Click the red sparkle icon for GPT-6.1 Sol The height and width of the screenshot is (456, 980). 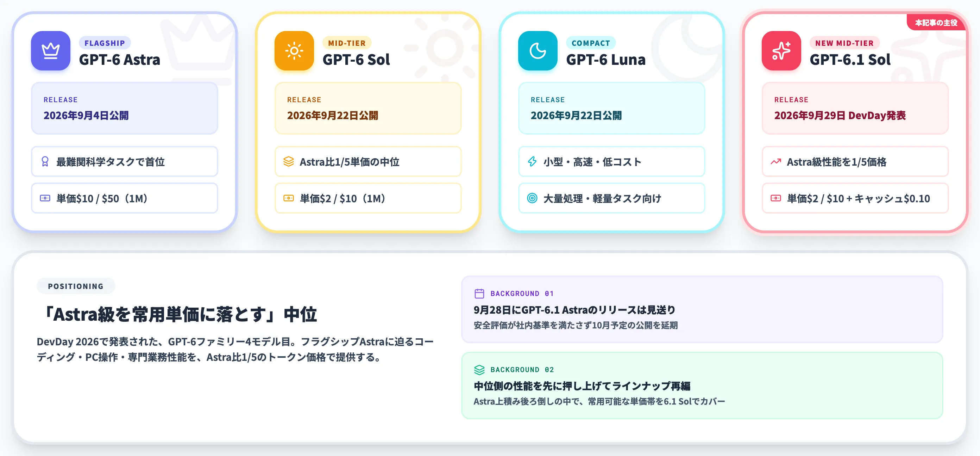tap(781, 51)
